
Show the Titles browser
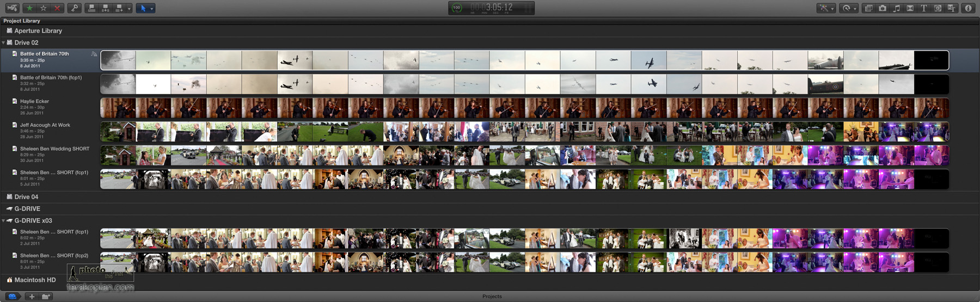pos(923,8)
